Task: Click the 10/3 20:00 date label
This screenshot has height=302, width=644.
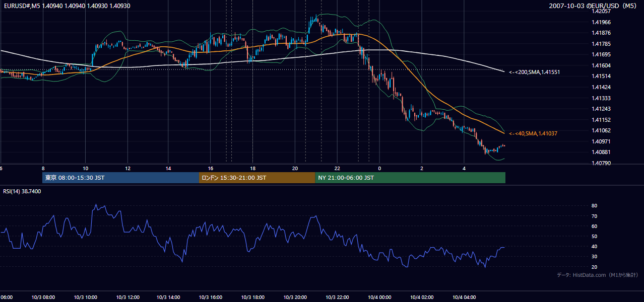Action: [296, 297]
